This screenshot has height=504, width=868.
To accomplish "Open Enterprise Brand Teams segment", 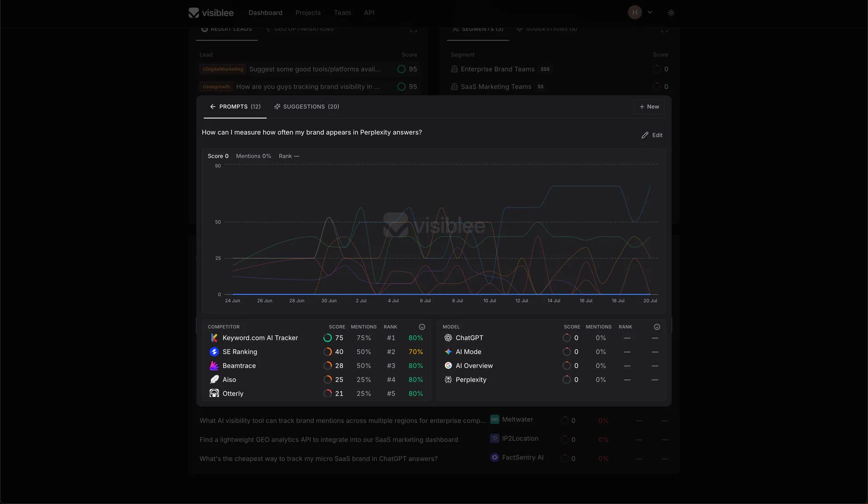I will [x=559, y=69].
